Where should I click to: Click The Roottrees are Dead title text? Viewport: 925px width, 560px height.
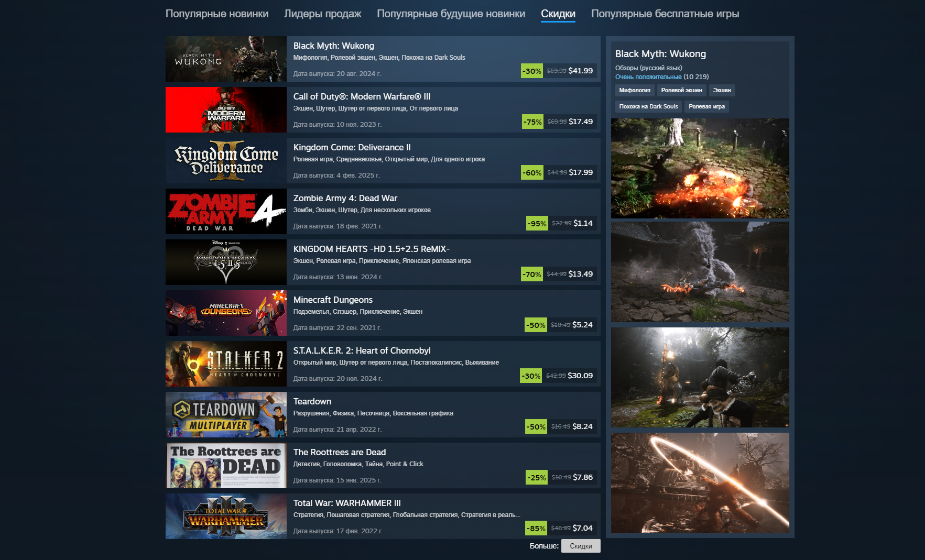[x=340, y=453]
